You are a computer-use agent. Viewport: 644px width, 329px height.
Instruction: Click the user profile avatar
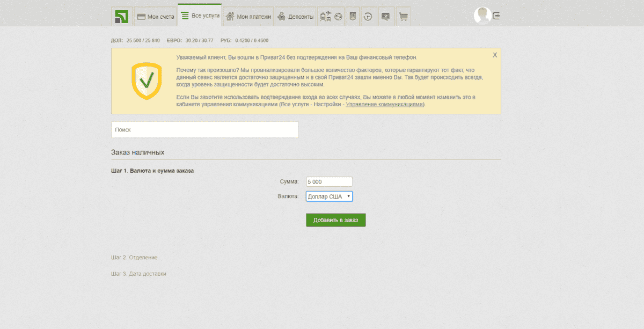482,16
